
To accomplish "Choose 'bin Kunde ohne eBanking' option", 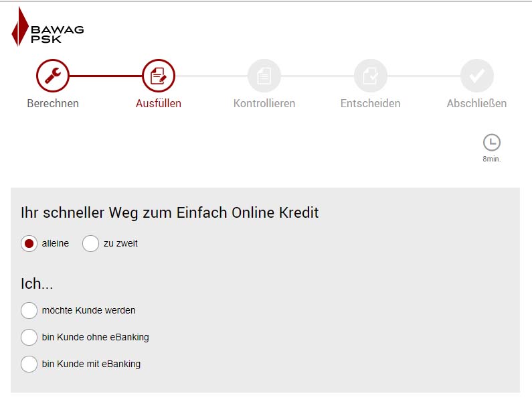I will point(29,337).
